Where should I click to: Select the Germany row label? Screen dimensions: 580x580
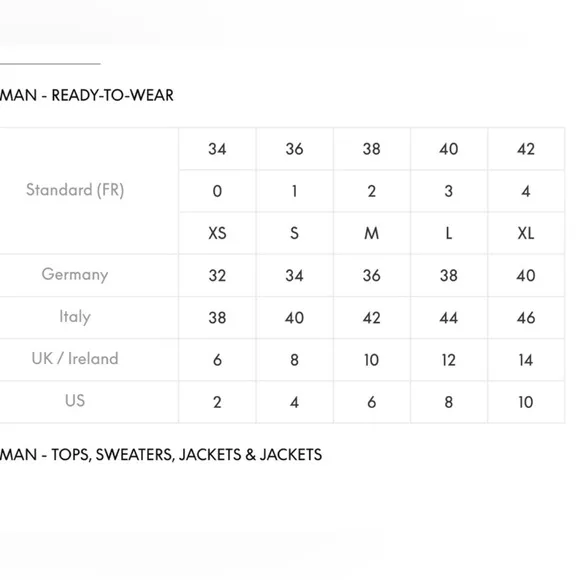75,275
